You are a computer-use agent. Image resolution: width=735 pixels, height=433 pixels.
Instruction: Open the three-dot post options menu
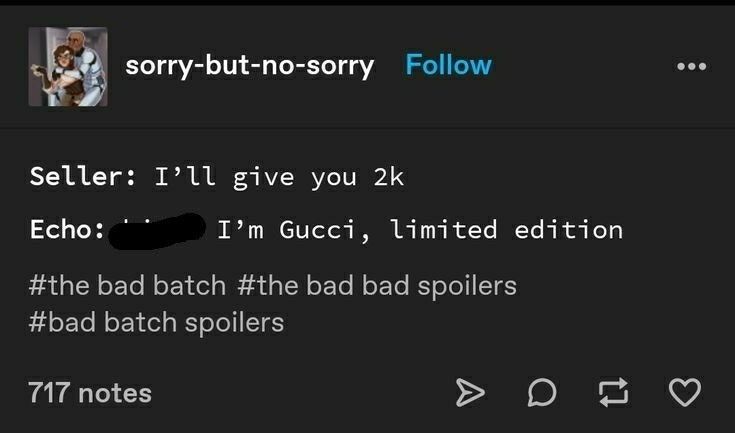coord(691,66)
